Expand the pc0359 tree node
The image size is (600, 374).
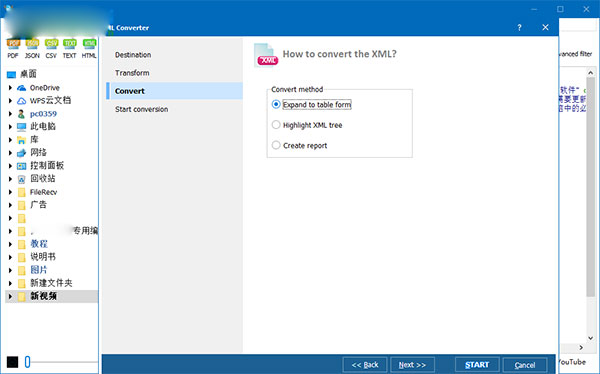tap(10, 114)
